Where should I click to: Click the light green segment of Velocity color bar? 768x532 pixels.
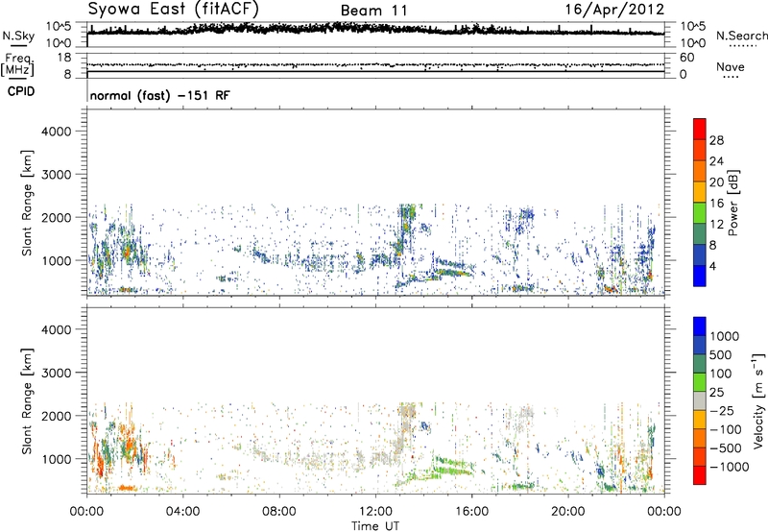pyautogui.click(x=700, y=382)
